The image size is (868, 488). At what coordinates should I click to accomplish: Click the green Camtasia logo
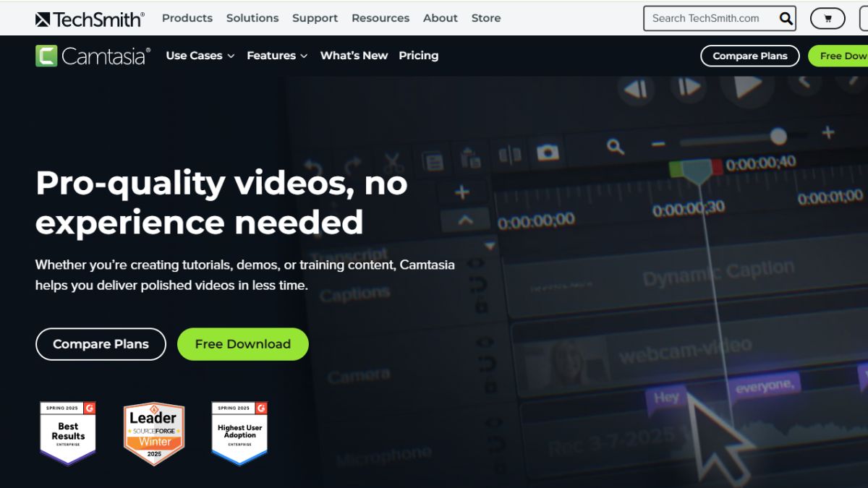(93, 56)
